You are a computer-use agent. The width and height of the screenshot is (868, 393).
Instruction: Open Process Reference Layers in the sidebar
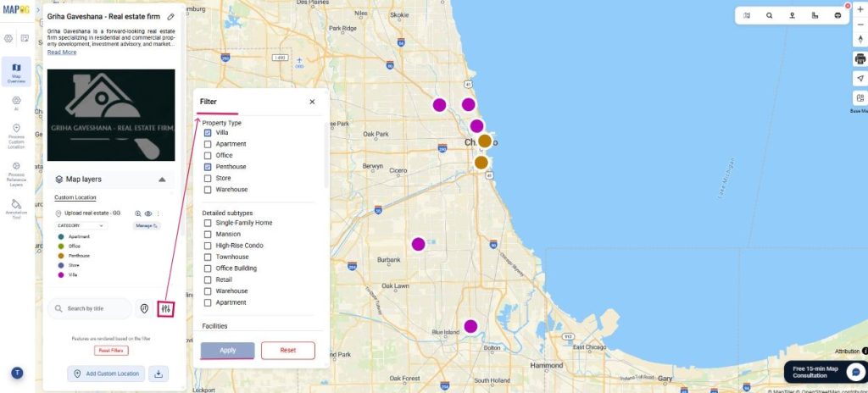16,174
